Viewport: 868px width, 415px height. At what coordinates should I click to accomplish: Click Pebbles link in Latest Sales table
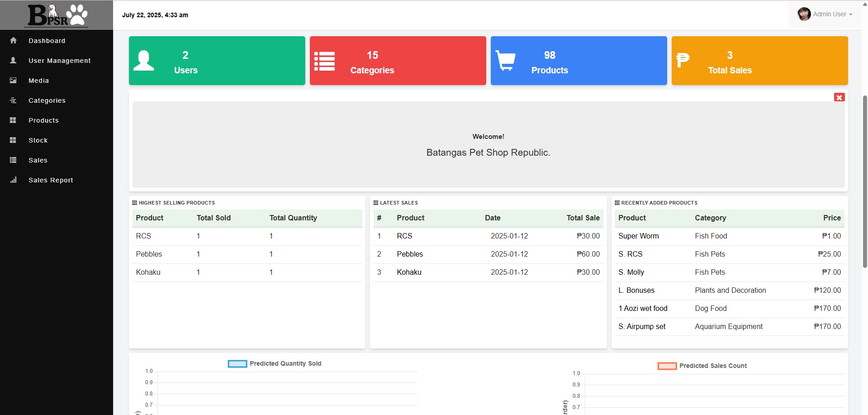(x=410, y=254)
